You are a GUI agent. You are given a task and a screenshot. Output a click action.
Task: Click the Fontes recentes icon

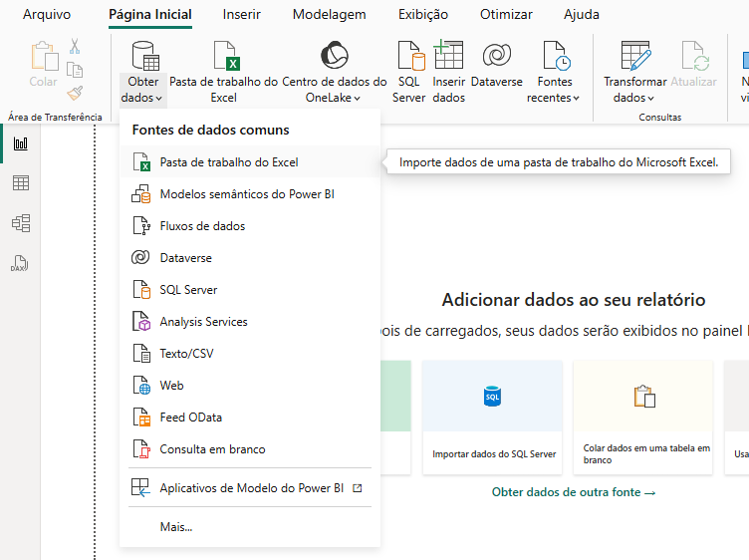[x=557, y=56]
